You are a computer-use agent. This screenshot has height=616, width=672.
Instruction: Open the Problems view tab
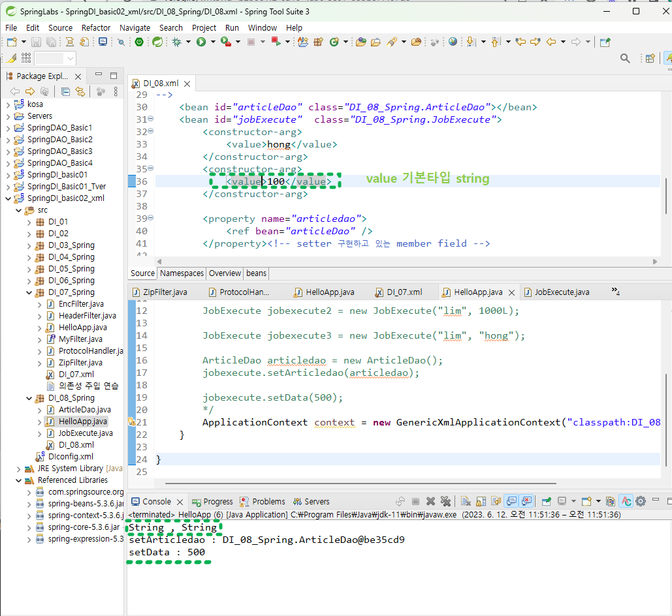click(x=263, y=502)
